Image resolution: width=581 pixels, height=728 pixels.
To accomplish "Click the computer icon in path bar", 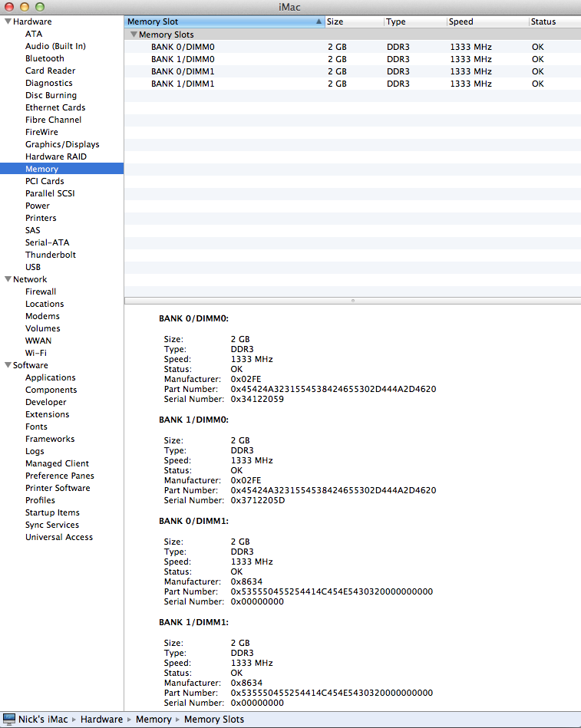I will 8,720.
